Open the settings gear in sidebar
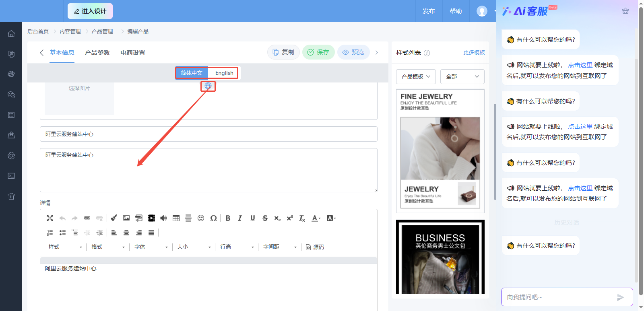This screenshot has width=644, height=311. (11, 156)
